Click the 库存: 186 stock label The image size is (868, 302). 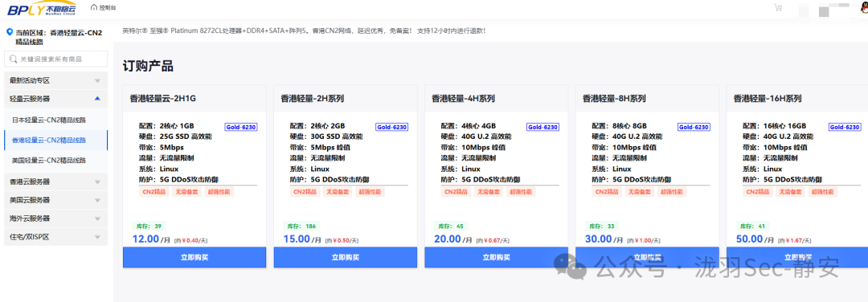(x=301, y=226)
